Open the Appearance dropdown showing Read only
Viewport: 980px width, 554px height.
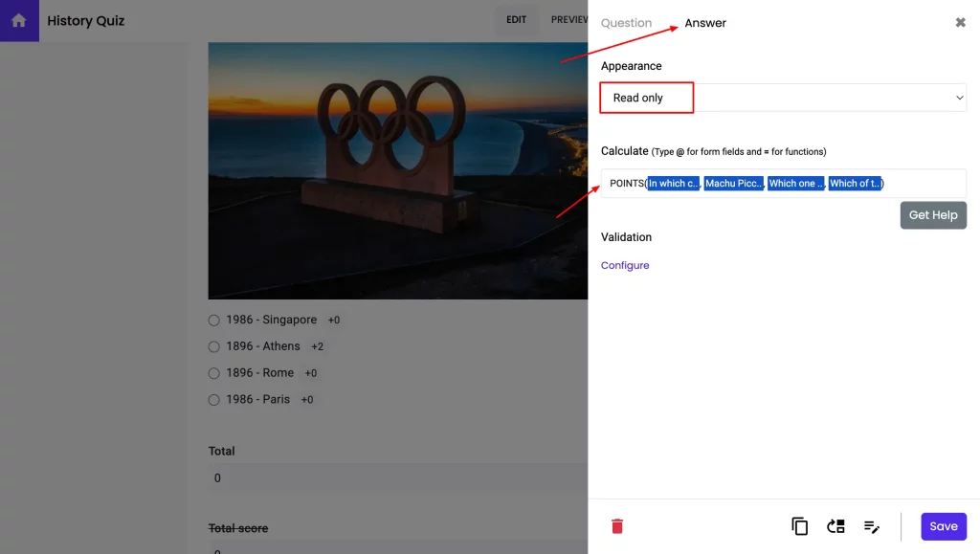click(x=782, y=97)
